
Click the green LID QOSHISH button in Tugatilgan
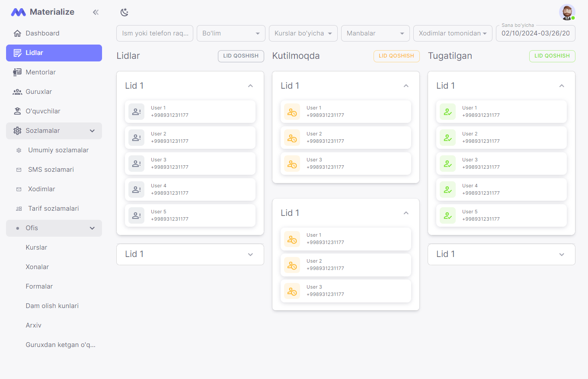click(x=552, y=56)
